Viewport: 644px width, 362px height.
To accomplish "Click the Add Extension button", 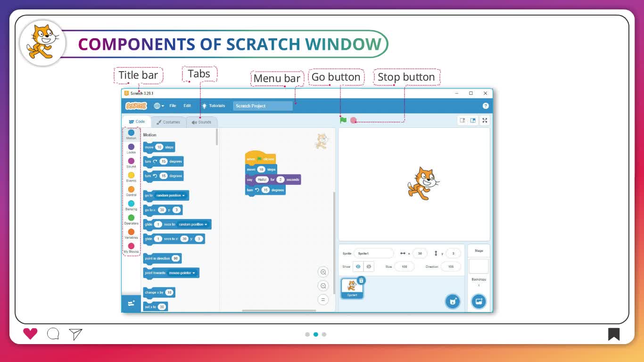I will 131,304.
